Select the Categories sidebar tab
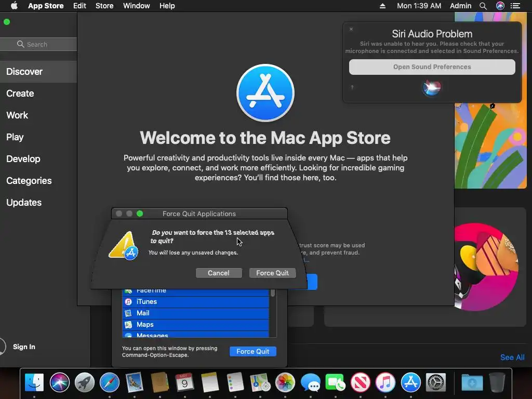Viewport: 532px width, 399px height. click(38, 180)
